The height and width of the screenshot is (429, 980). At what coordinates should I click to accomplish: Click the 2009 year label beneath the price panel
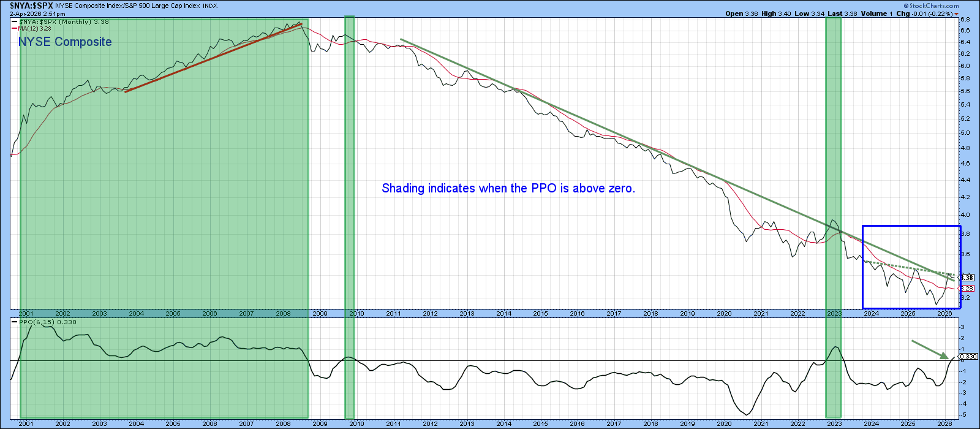click(320, 313)
